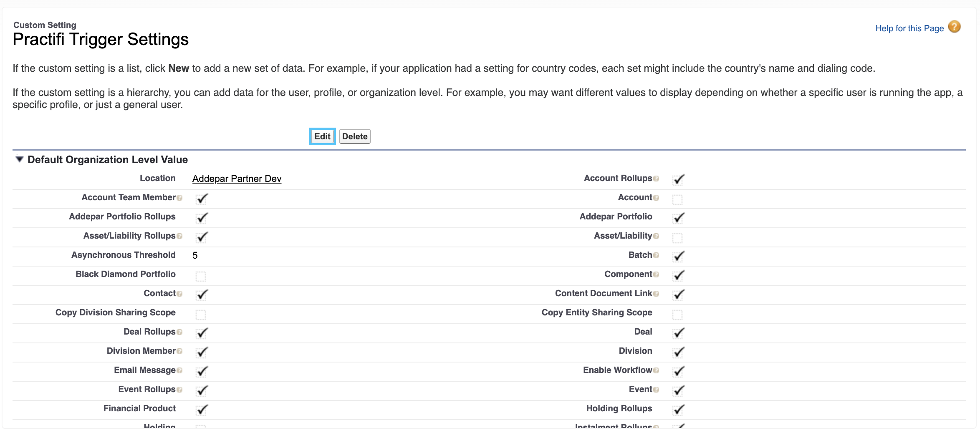Click help icon beside Deal Rollups
Viewport: 980px width, 433px height.
click(179, 332)
